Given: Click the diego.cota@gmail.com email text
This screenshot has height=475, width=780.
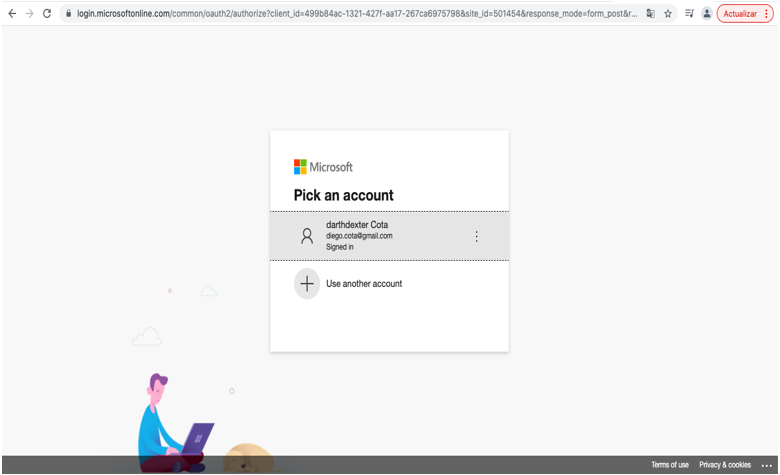Looking at the screenshot, I should tap(359, 236).
